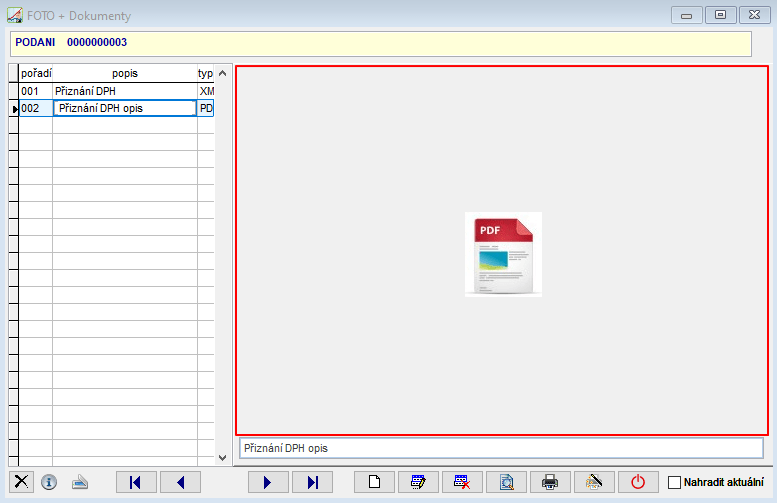777x503 pixels.
Task: Click the popis column header
Action: (x=125, y=73)
